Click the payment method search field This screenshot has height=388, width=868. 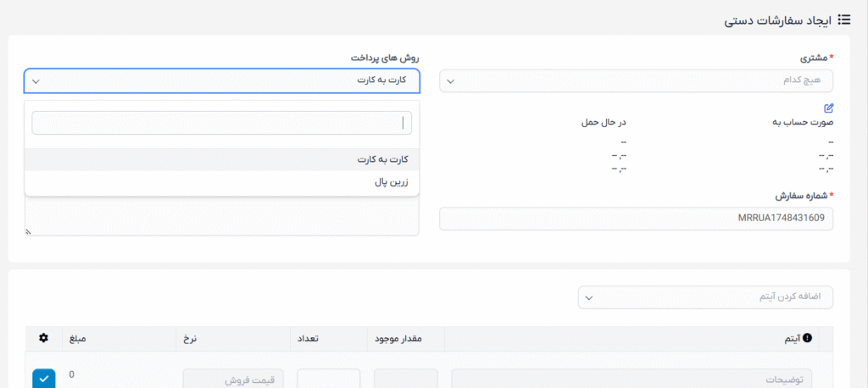(x=222, y=123)
